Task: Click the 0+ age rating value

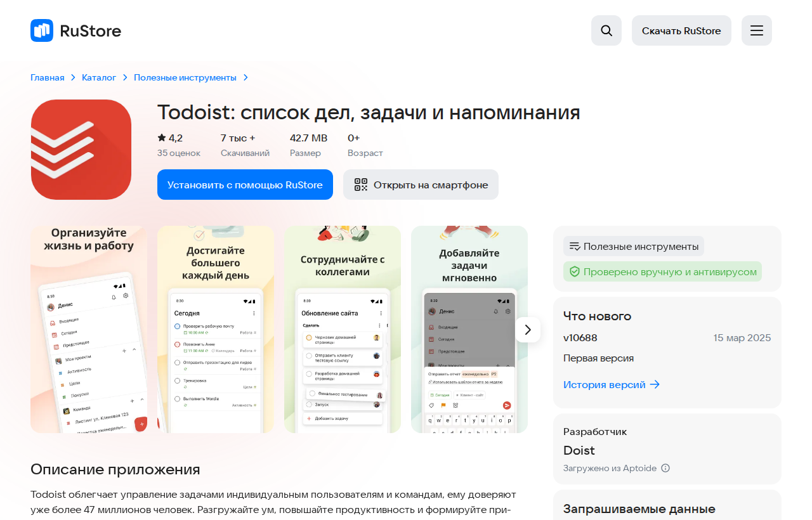Action: click(354, 138)
